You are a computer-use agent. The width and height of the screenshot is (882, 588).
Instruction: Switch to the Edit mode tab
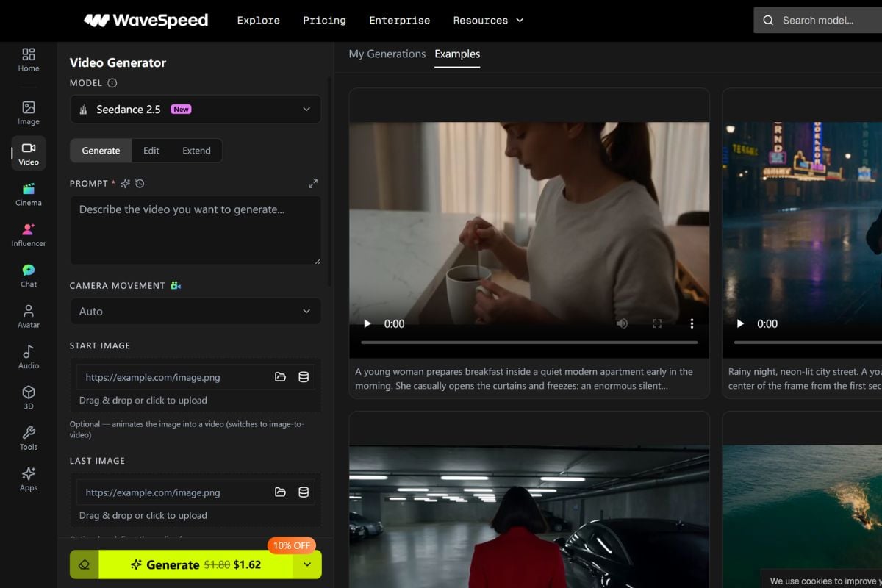151,151
